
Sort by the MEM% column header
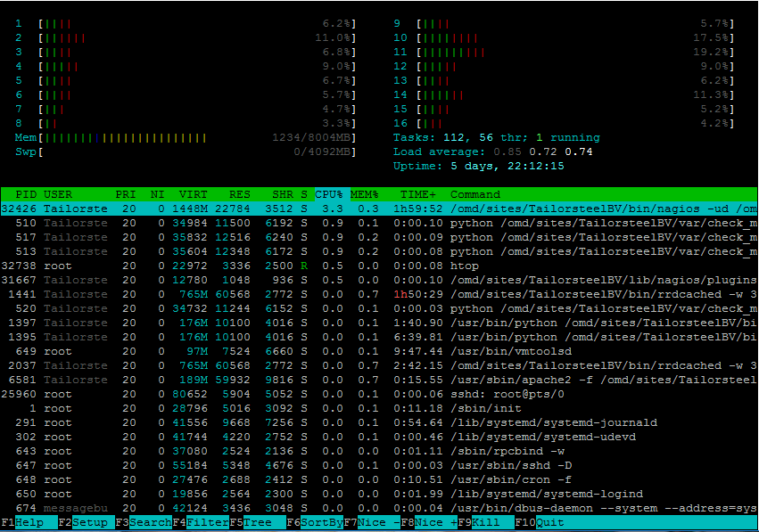pos(365,194)
